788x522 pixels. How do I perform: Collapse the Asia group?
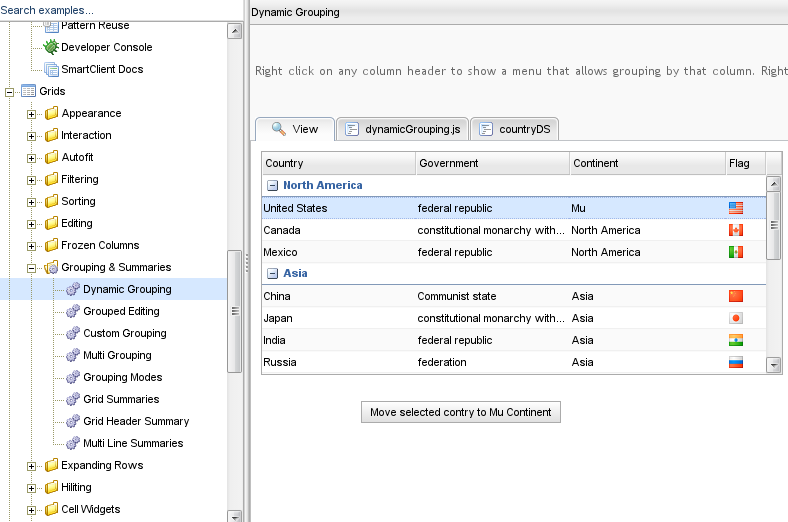tap(272, 274)
